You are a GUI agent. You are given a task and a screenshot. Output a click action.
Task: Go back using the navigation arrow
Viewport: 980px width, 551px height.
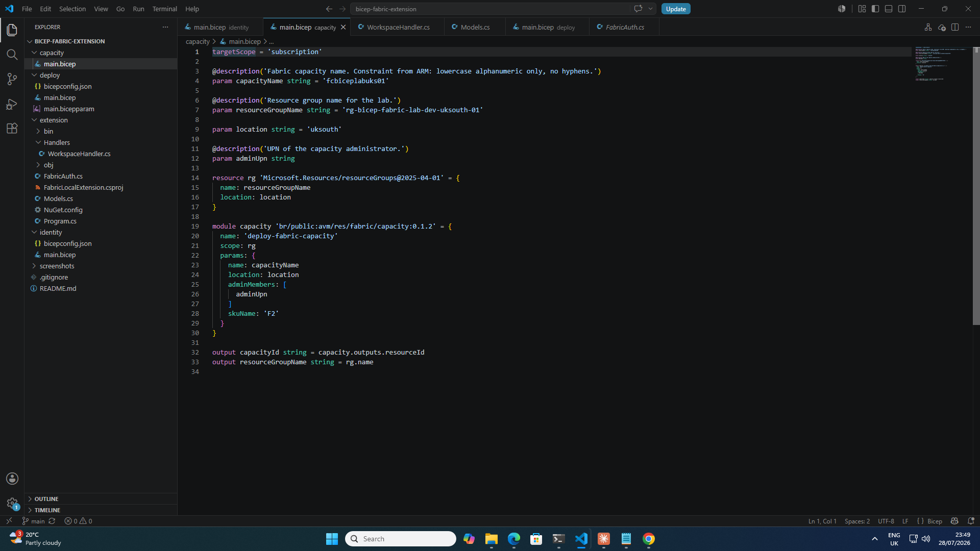[329, 9]
